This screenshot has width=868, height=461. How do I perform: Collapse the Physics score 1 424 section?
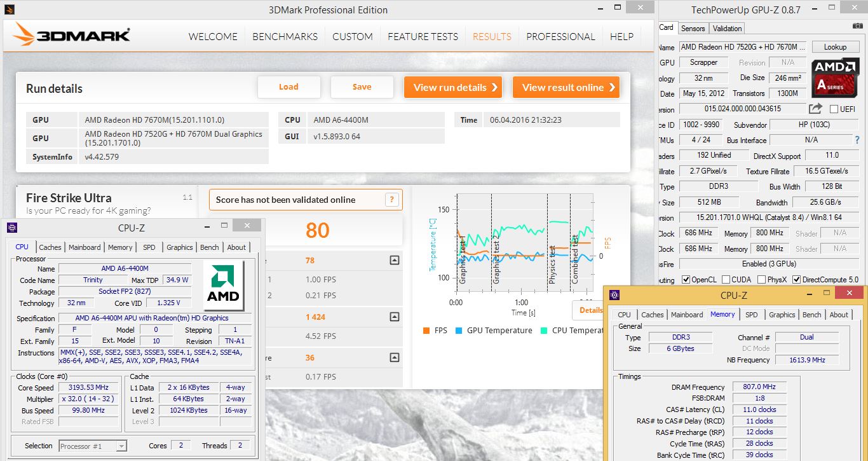click(395, 317)
